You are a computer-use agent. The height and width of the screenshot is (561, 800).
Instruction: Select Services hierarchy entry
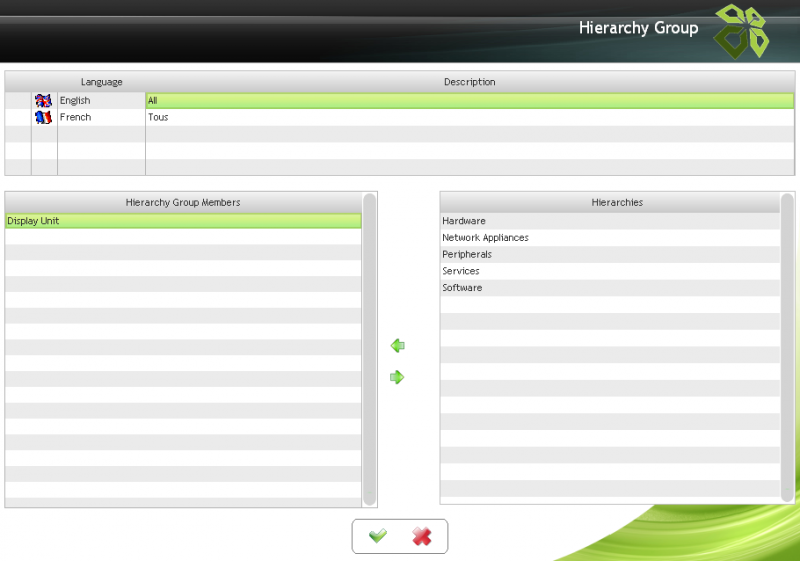point(461,271)
